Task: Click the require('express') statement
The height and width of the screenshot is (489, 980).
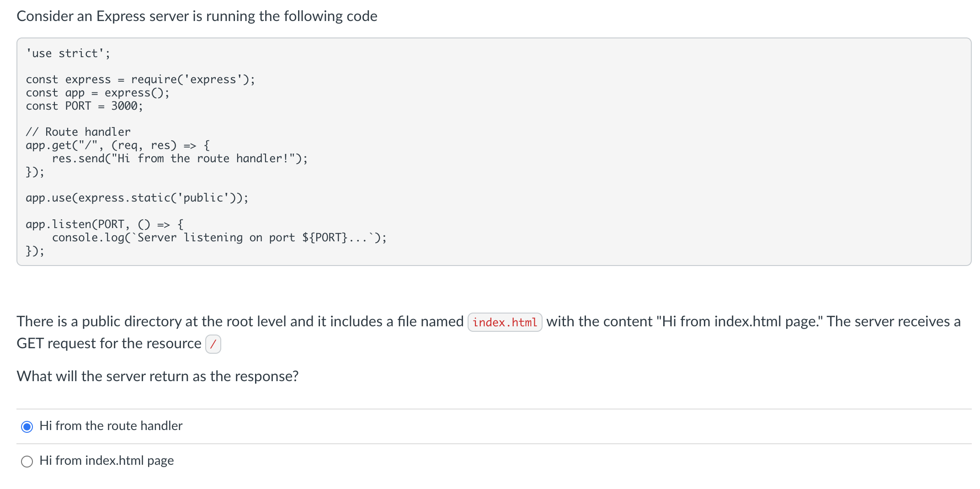Action: click(x=140, y=79)
